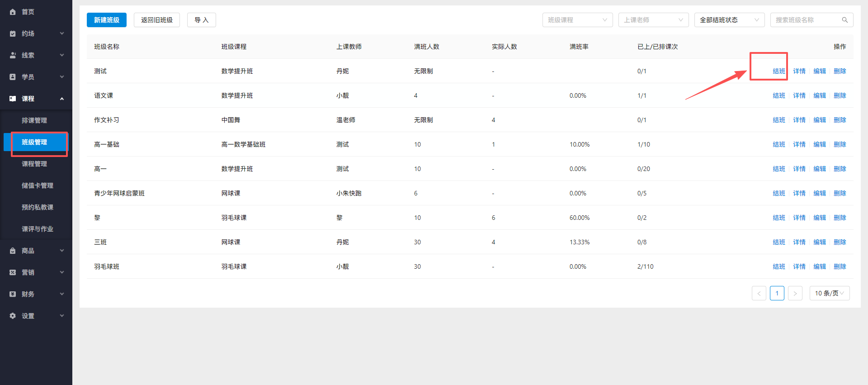Change the 10 条/页 page size
This screenshot has height=385, width=868.
coord(829,293)
